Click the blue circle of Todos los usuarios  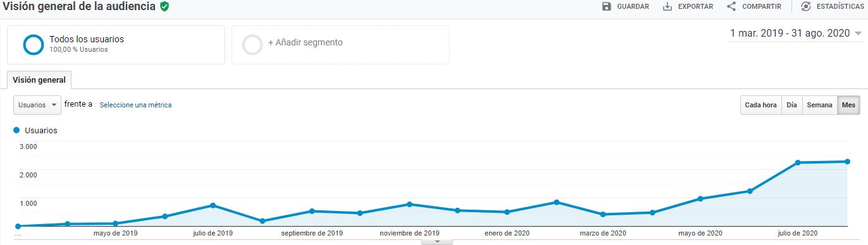coord(33,44)
